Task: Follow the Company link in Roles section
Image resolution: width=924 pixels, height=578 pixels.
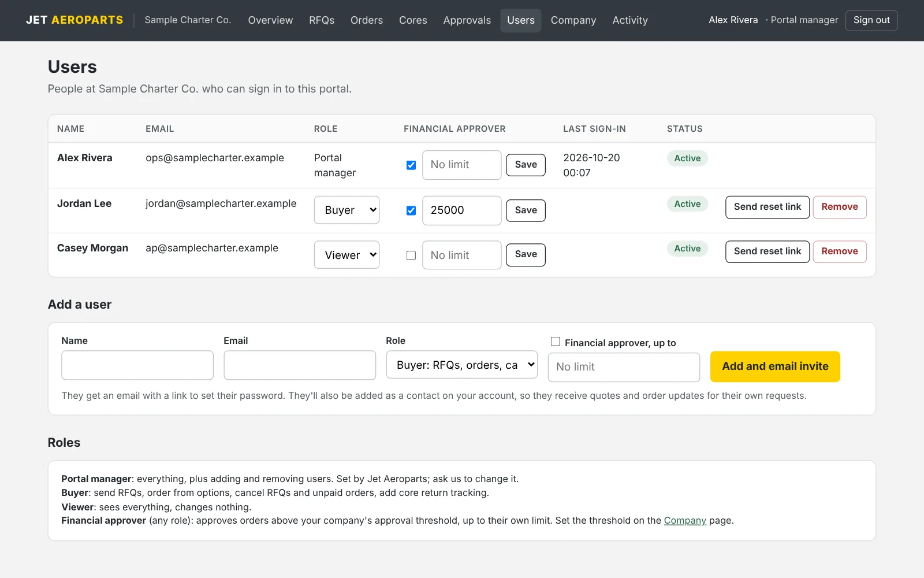Action: tap(685, 521)
